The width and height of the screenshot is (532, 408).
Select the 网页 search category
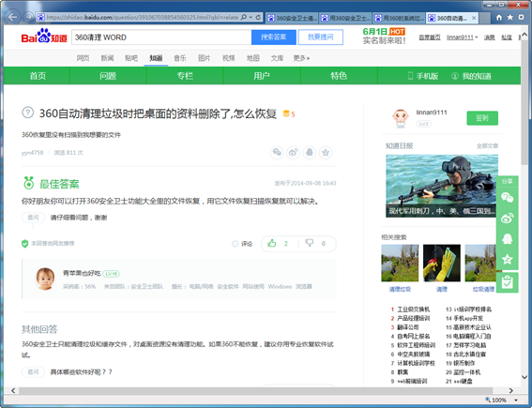83,58
